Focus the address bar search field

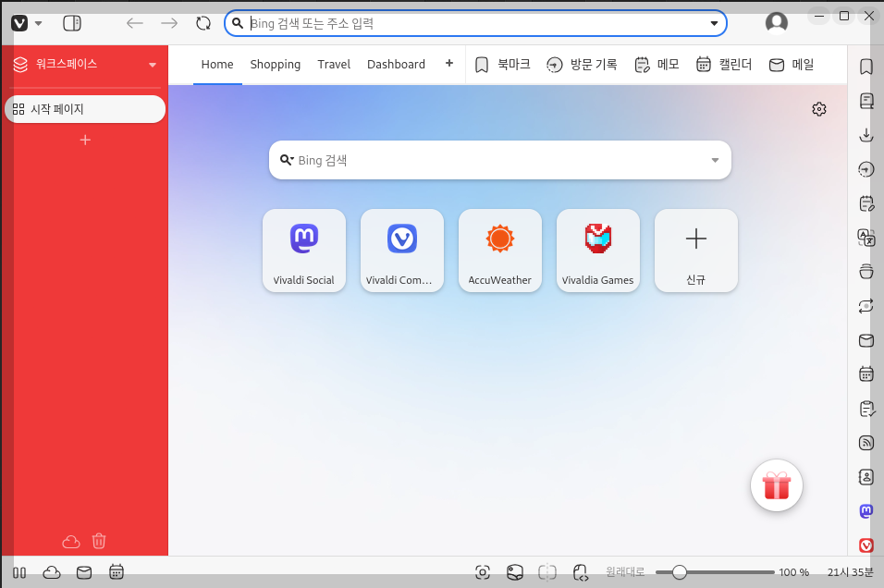click(475, 23)
